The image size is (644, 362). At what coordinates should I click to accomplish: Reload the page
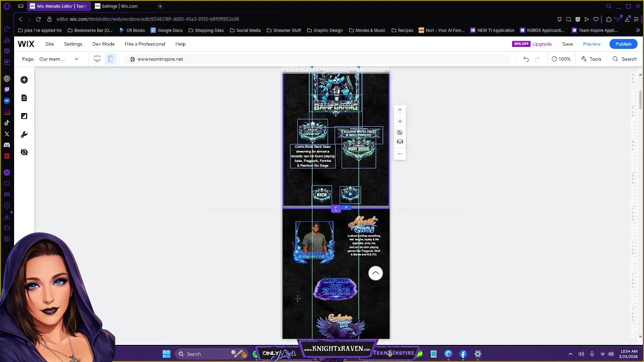38,19
